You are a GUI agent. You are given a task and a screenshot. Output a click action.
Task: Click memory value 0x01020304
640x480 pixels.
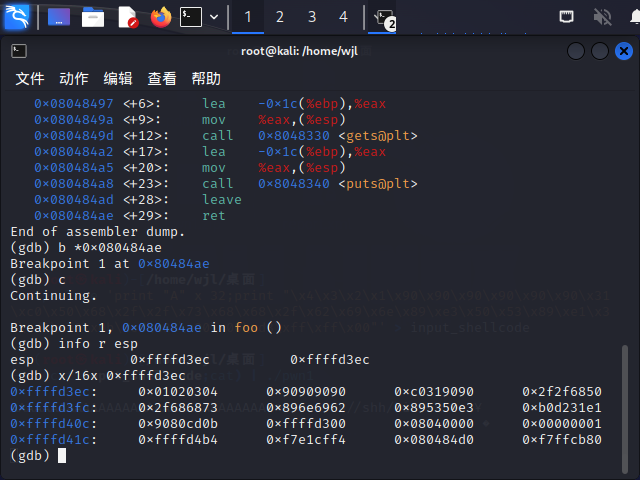click(178, 392)
